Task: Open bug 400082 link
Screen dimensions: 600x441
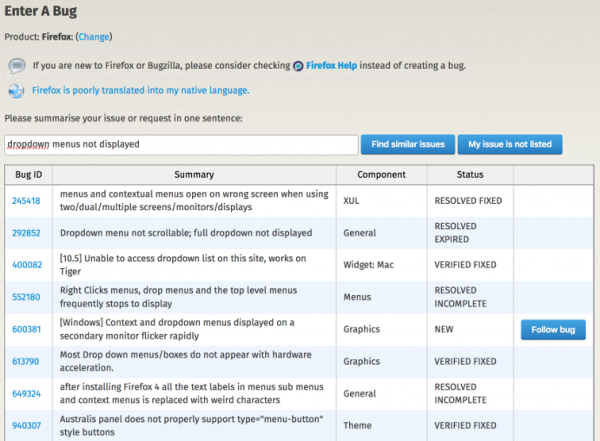Action: (27, 265)
